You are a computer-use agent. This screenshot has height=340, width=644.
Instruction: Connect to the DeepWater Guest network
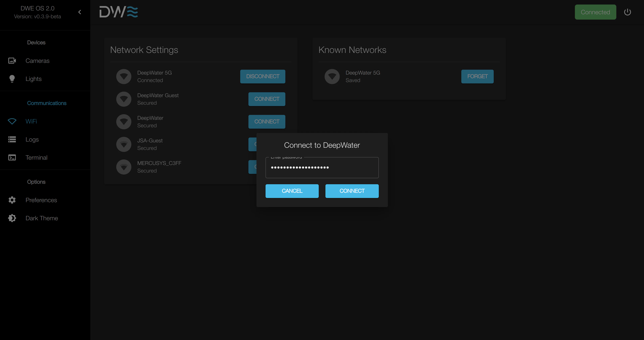[x=267, y=99]
